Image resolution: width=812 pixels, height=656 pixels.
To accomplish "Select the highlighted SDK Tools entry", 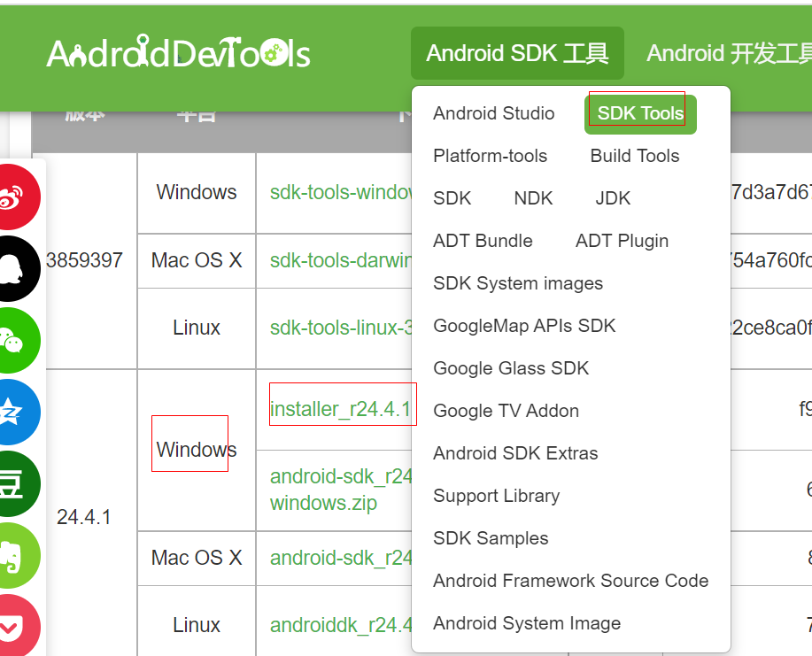I will (x=640, y=113).
